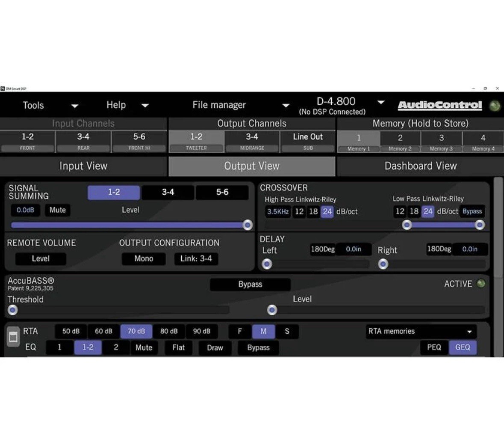
Task: Set RTA range to 50 dB
Action: [x=71, y=332]
